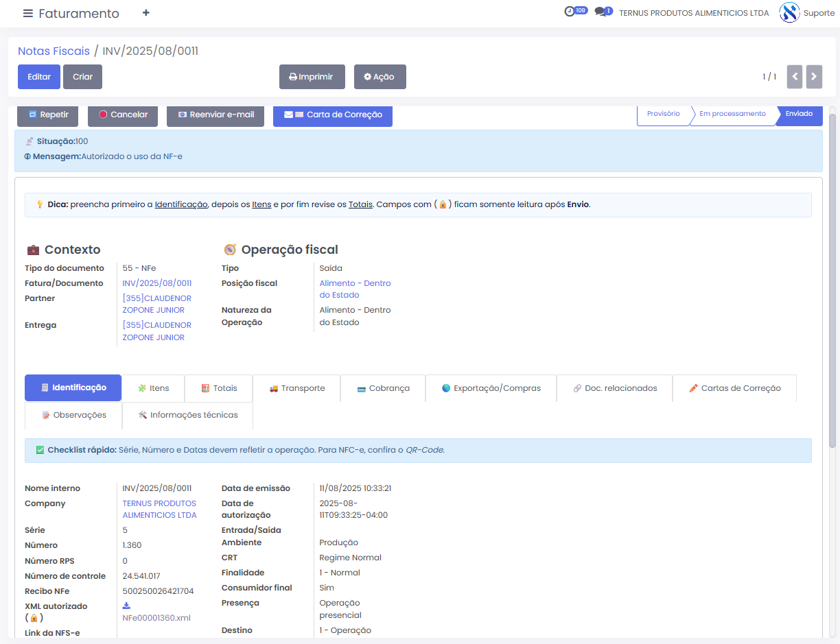Viewport: 840px width, 644px height.
Task: Switch to the Itens tab
Action: coord(153,388)
